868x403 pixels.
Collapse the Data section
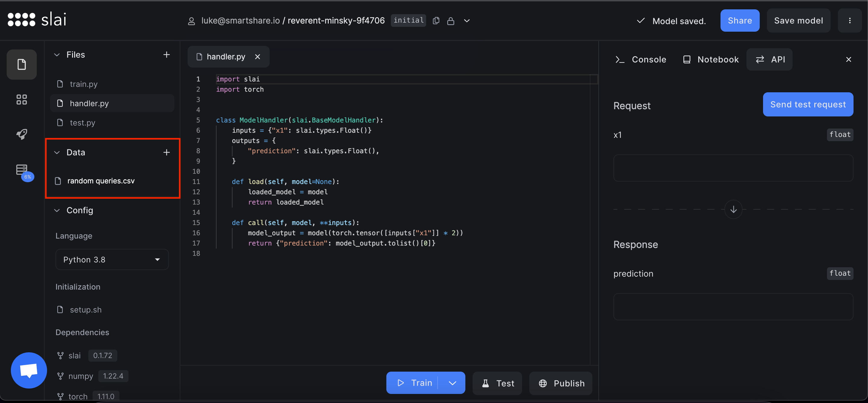(x=57, y=152)
